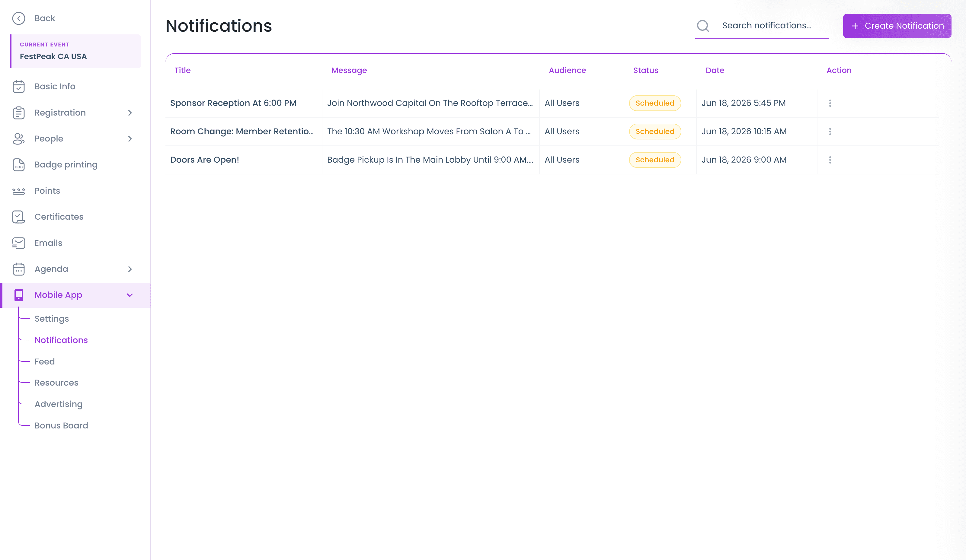Click the People users icon
Screen dimensions: 966x560
point(18,139)
